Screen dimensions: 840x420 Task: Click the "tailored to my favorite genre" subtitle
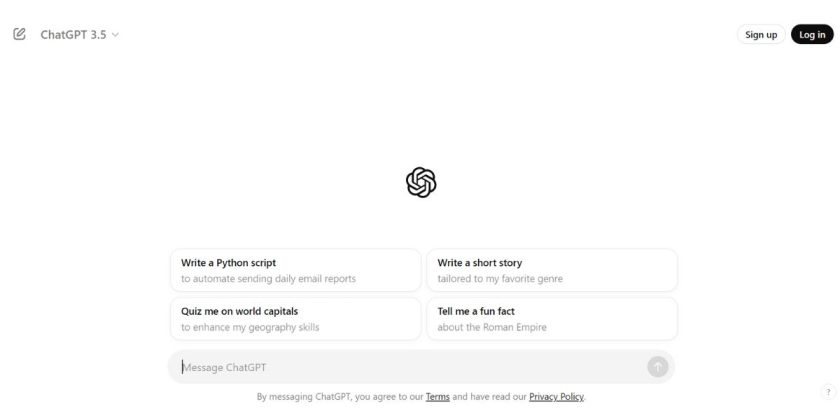click(x=500, y=279)
